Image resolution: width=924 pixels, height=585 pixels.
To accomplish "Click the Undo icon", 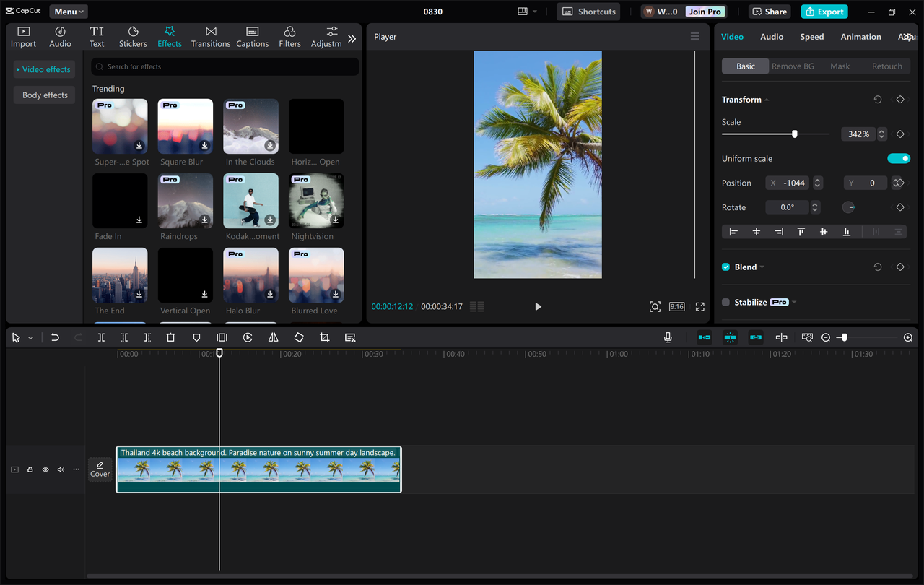I will pyautogui.click(x=55, y=337).
